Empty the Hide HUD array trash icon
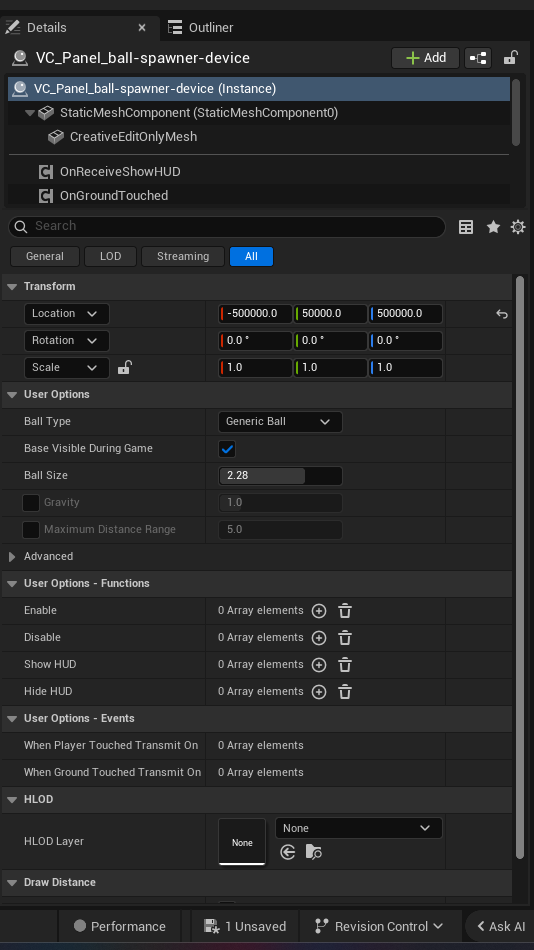 [x=345, y=692]
